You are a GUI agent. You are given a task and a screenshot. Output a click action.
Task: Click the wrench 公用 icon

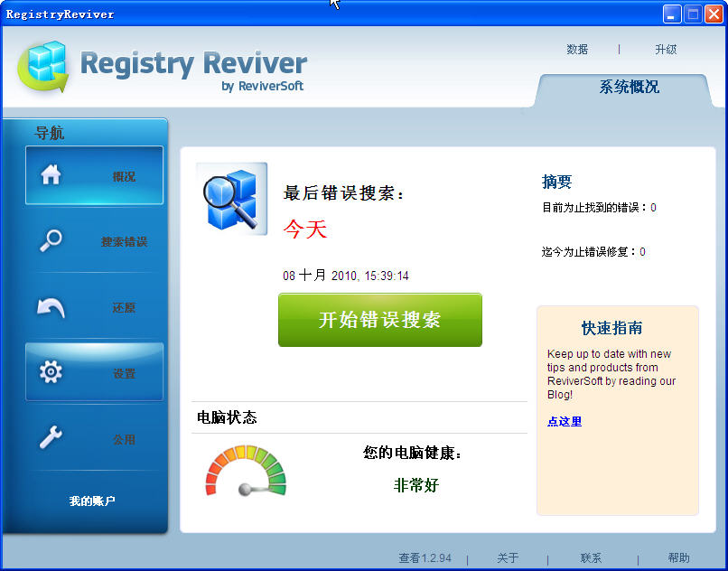(51, 438)
